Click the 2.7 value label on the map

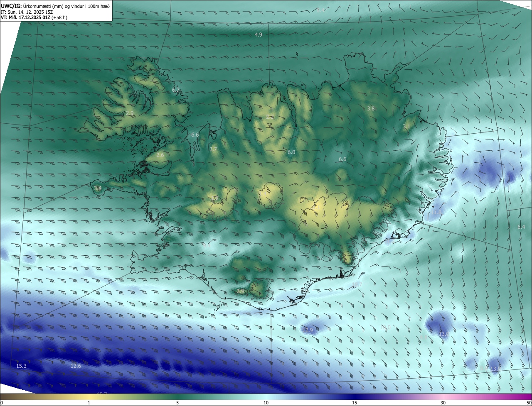pos(213,149)
